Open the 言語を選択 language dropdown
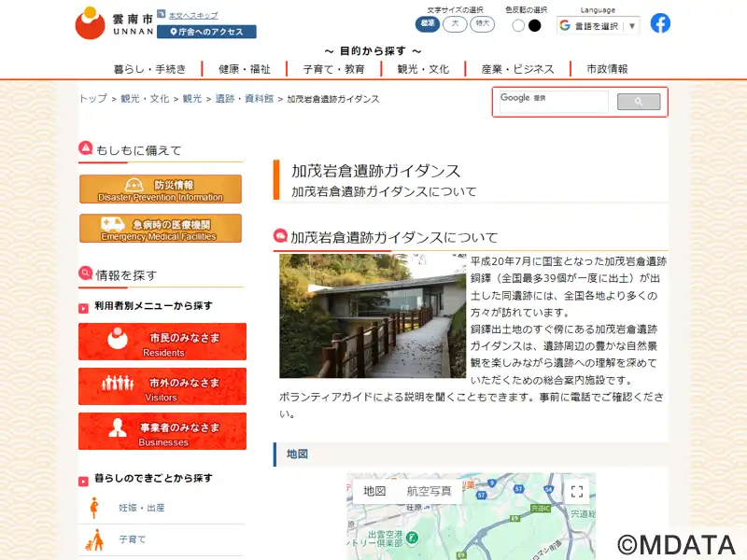 coord(598,26)
